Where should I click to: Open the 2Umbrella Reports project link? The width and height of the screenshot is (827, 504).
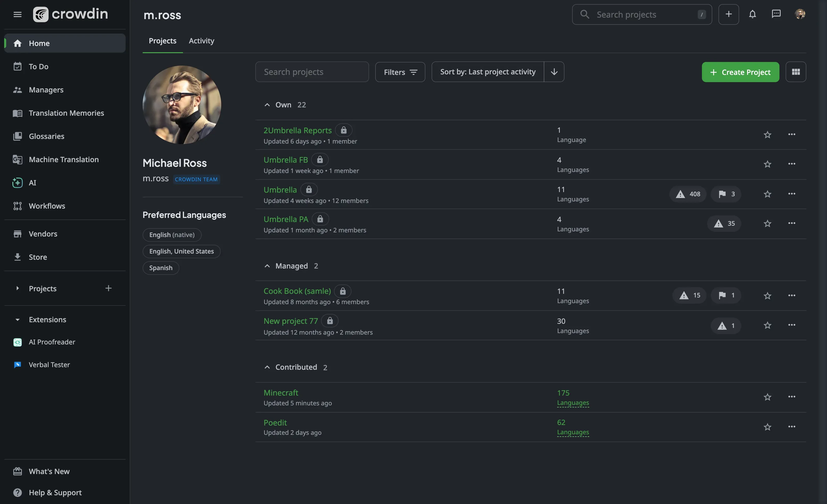(297, 130)
